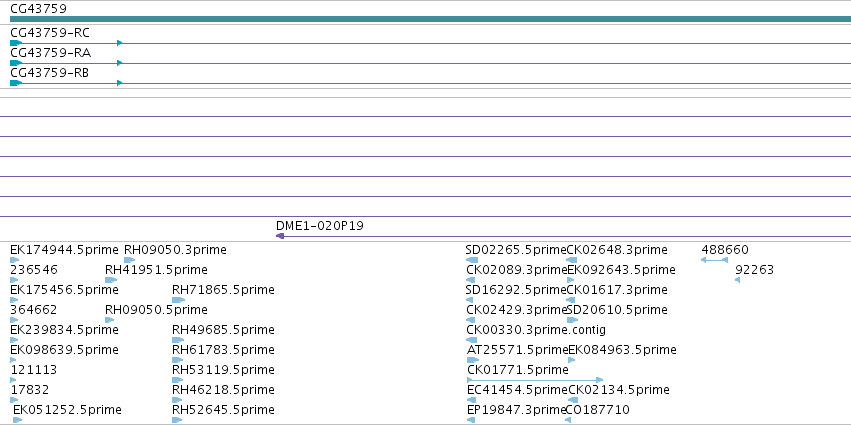Click feature label 488660

(x=725, y=250)
